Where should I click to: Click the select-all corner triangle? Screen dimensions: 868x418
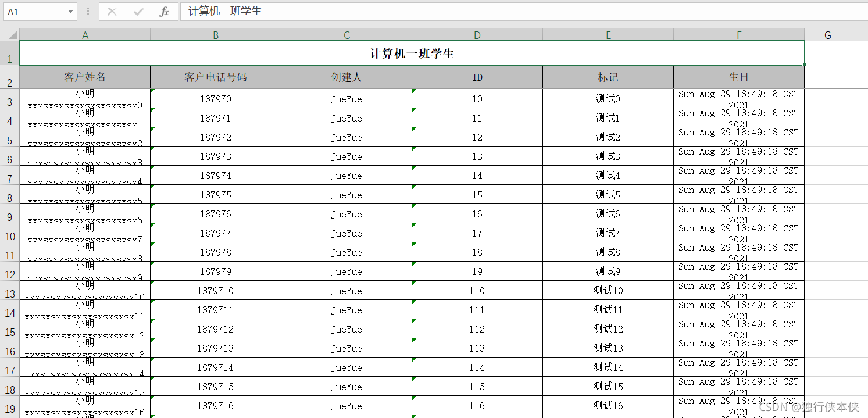point(13,35)
